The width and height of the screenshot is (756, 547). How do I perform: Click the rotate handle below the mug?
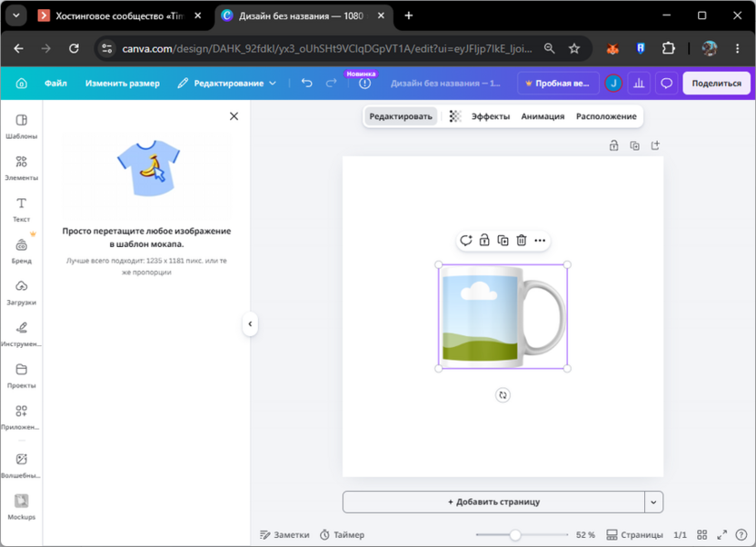pyautogui.click(x=502, y=395)
